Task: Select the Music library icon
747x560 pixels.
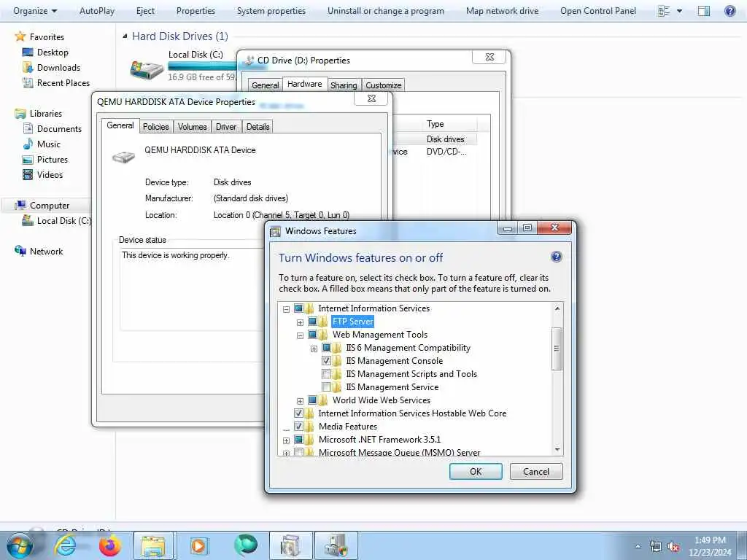Action: pyautogui.click(x=28, y=144)
